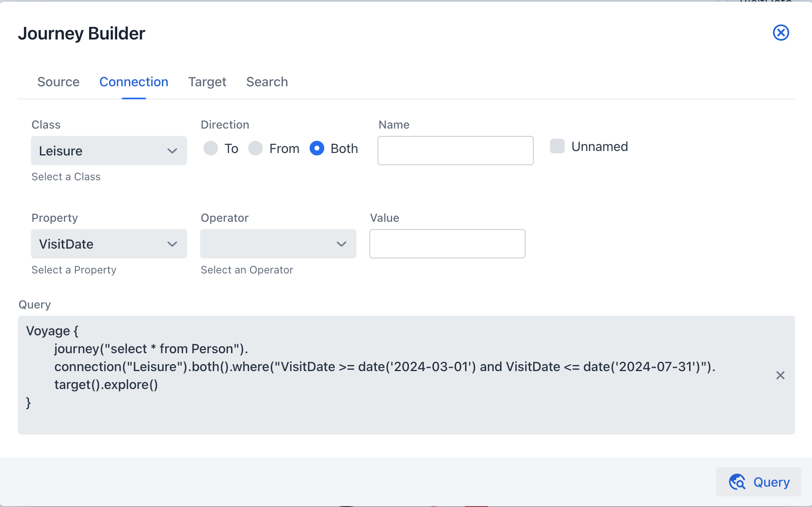This screenshot has width=812, height=507.
Task: Switch to the Target tab
Action: 207,82
